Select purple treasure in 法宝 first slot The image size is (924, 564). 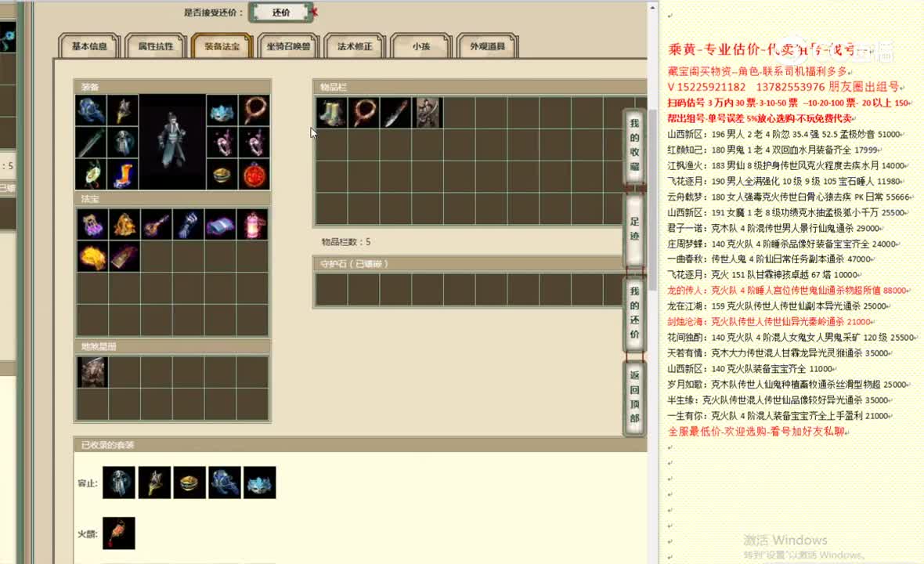click(x=92, y=225)
